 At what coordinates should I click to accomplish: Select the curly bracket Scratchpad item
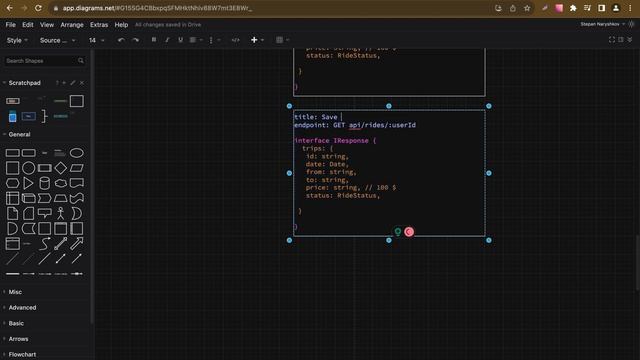[44, 116]
